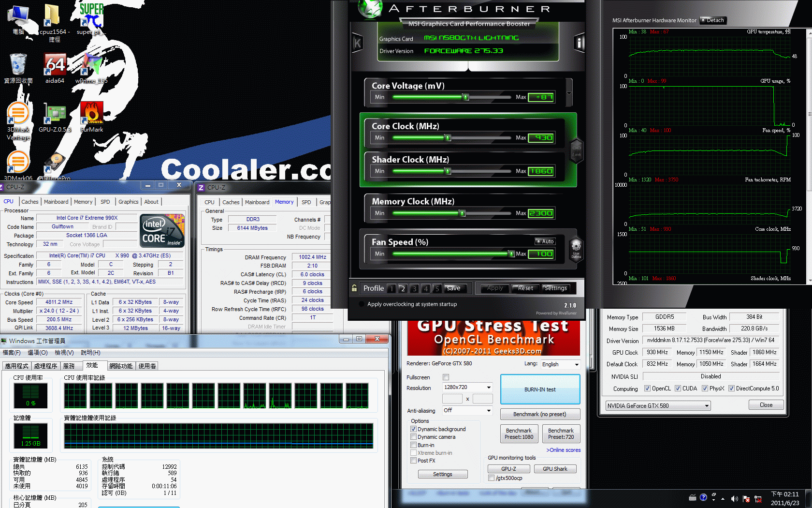Screen dimensions: 812x508
Task: Open the Recycle Bin desktop icon
Action: 18,67
